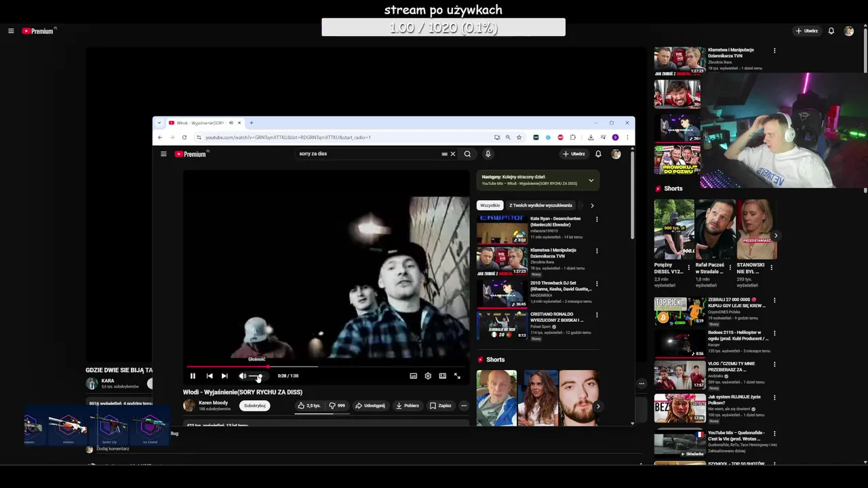This screenshot has width=868, height=488.
Task: Toggle subtitles in the video player
Action: [x=413, y=375]
